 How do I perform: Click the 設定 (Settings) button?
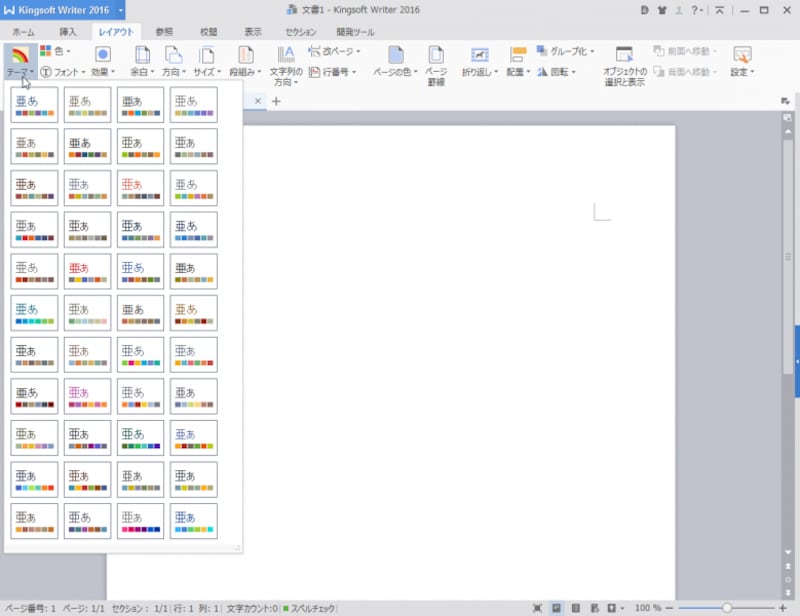coord(742,62)
